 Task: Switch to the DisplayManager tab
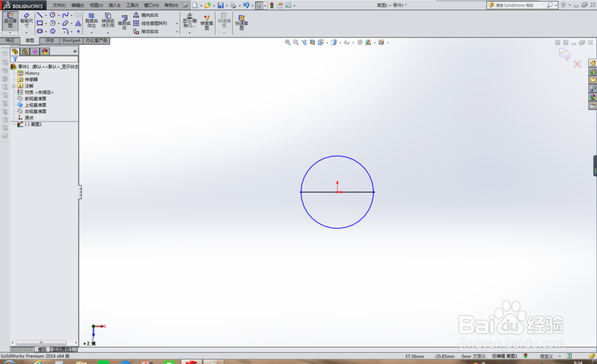(x=45, y=51)
